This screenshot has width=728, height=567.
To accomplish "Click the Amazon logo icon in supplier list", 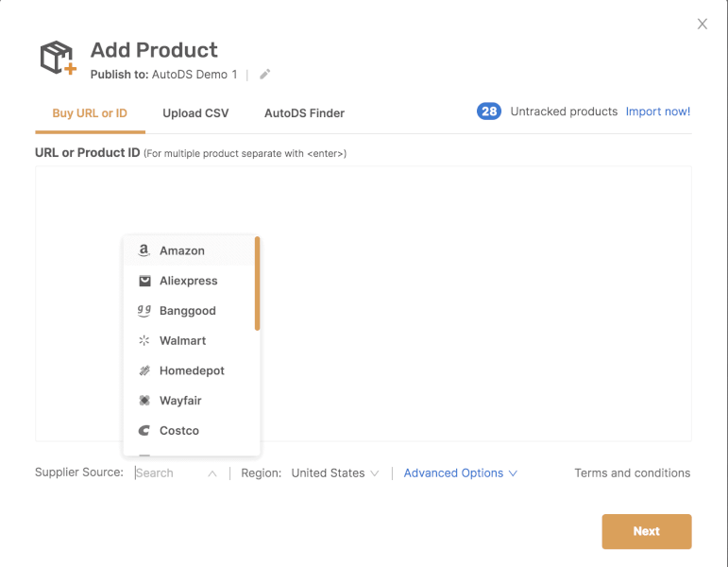I will pyautogui.click(x=144, y=250).
